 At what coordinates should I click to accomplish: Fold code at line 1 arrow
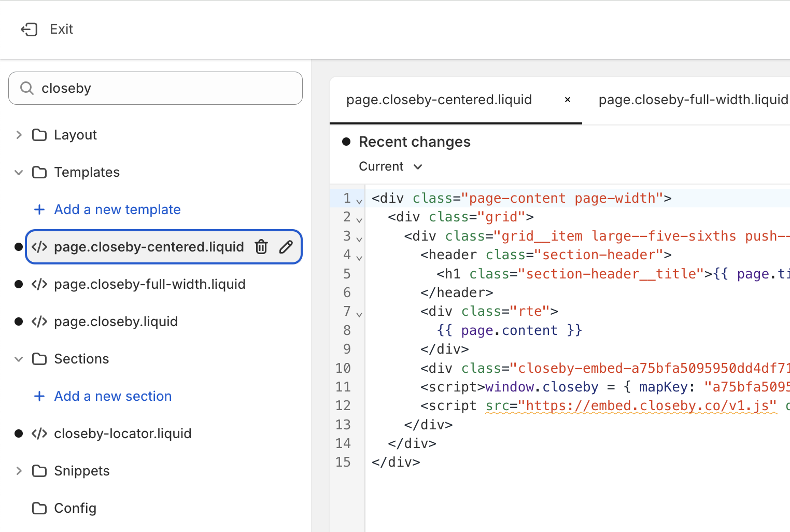(x=359, y=201)
